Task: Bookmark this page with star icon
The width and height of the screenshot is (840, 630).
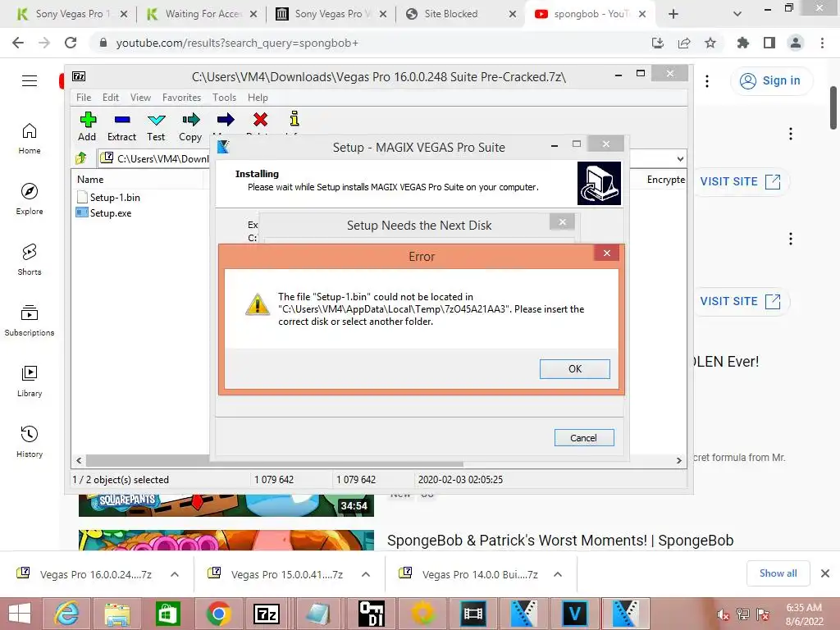Action: [x=710, y=43]
